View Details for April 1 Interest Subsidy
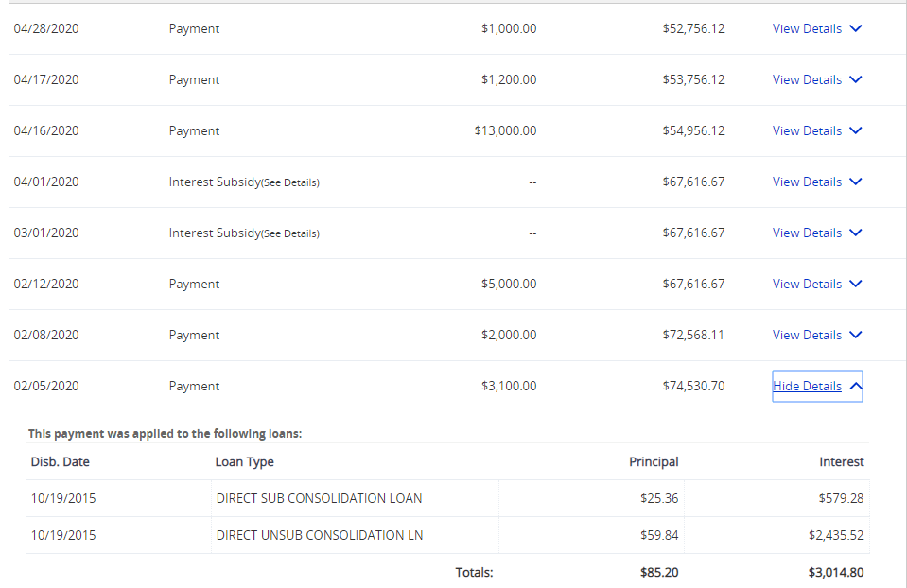 point(807,182)
